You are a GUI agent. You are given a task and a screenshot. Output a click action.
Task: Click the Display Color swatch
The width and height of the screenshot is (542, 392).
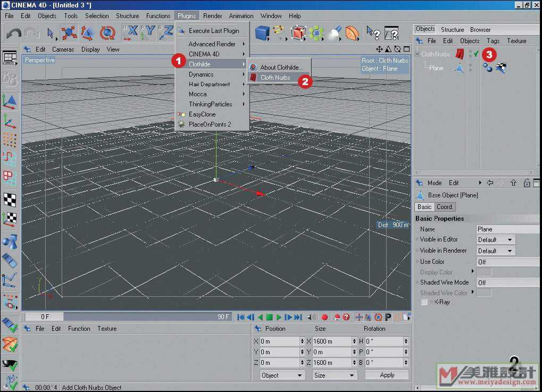pyautogui.click(x=484, y=272)
